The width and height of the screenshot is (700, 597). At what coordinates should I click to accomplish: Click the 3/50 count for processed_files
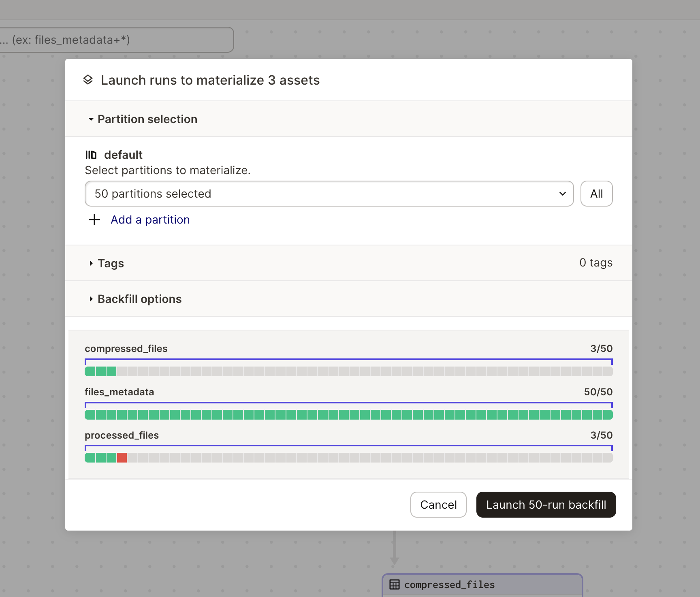[602, 435]
